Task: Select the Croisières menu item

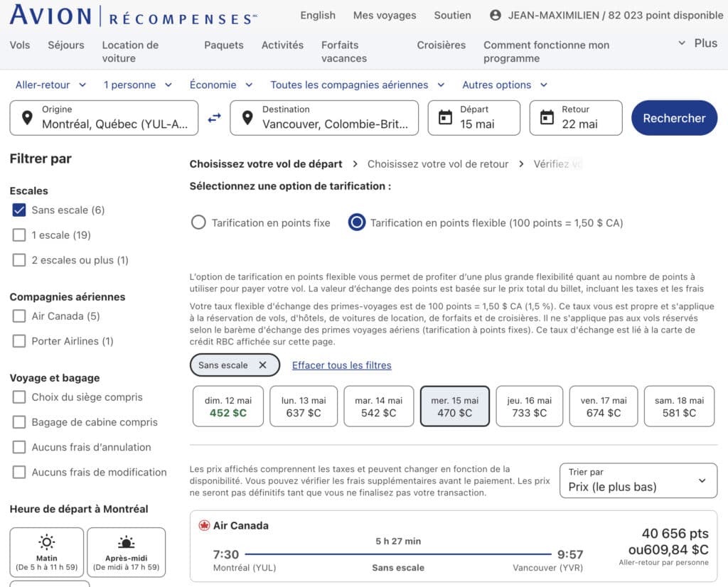Action: 441,44
